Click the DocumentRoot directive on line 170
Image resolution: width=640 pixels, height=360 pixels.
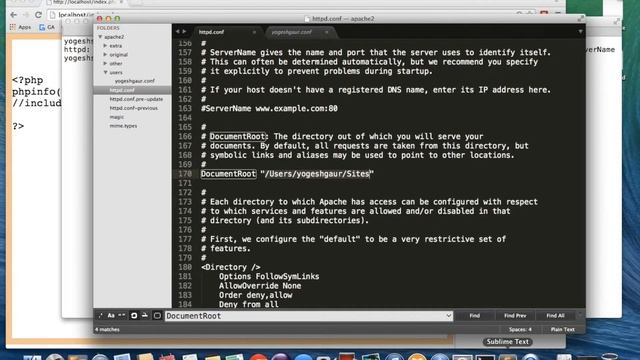tap(228, 174)
